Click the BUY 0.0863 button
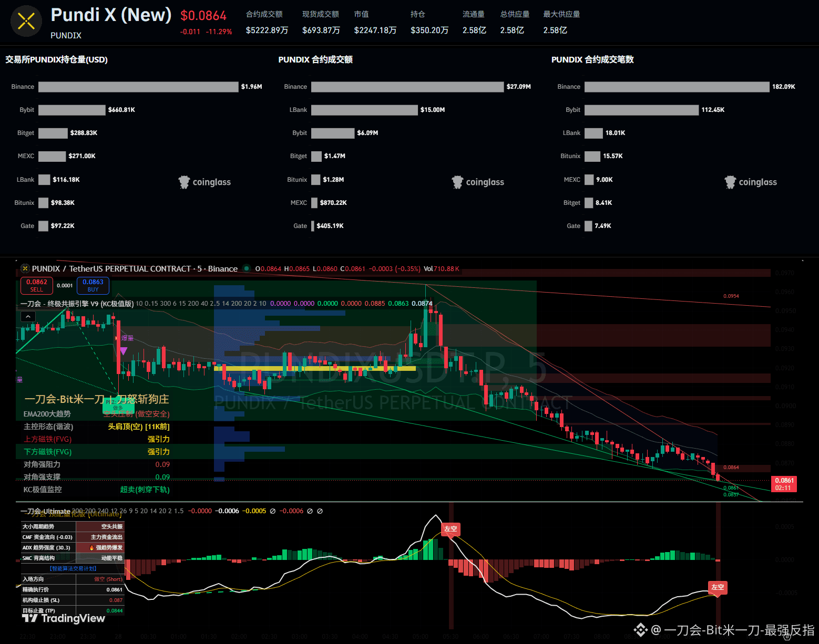Screen dimensions: 819x644 [x=93, y=285]
